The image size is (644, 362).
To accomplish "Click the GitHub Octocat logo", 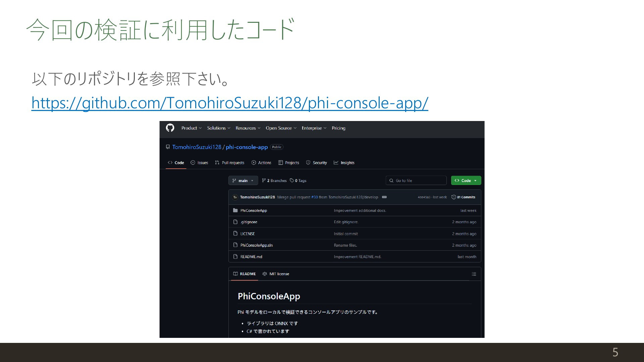I will click(x=170, y=128).
